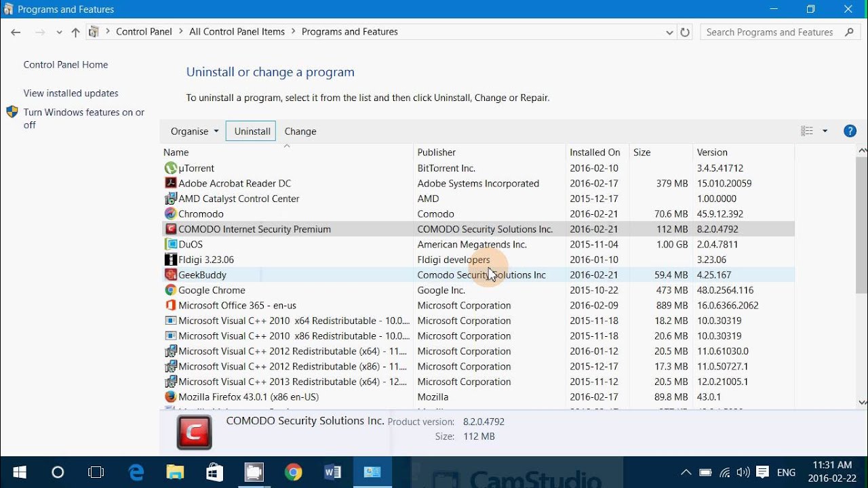
Task: Click the COMODO Internet Security Premium row icon
Action: (x=171, y=229)
